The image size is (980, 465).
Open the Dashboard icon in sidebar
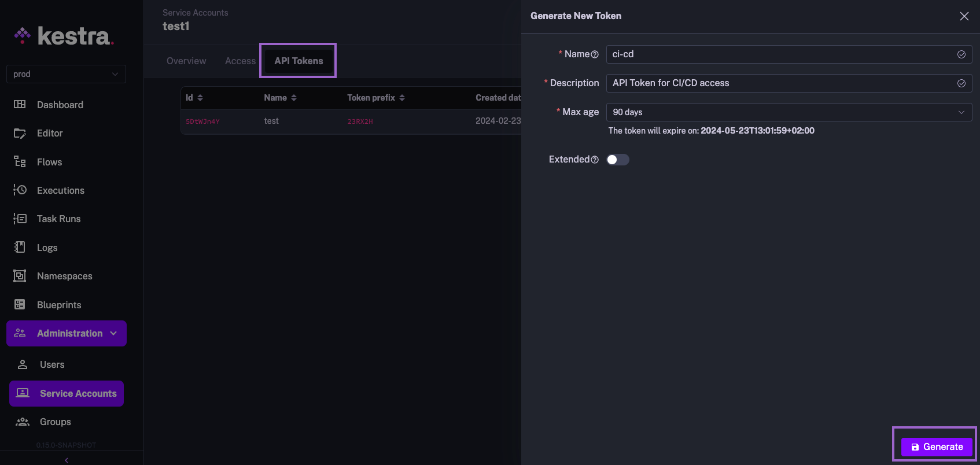(x=20, y=105)
